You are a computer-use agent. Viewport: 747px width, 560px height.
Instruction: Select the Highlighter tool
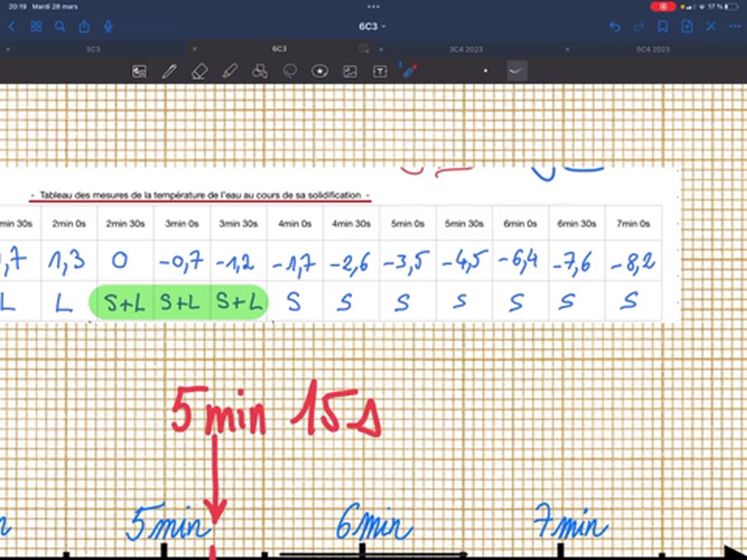pos(230,72)
